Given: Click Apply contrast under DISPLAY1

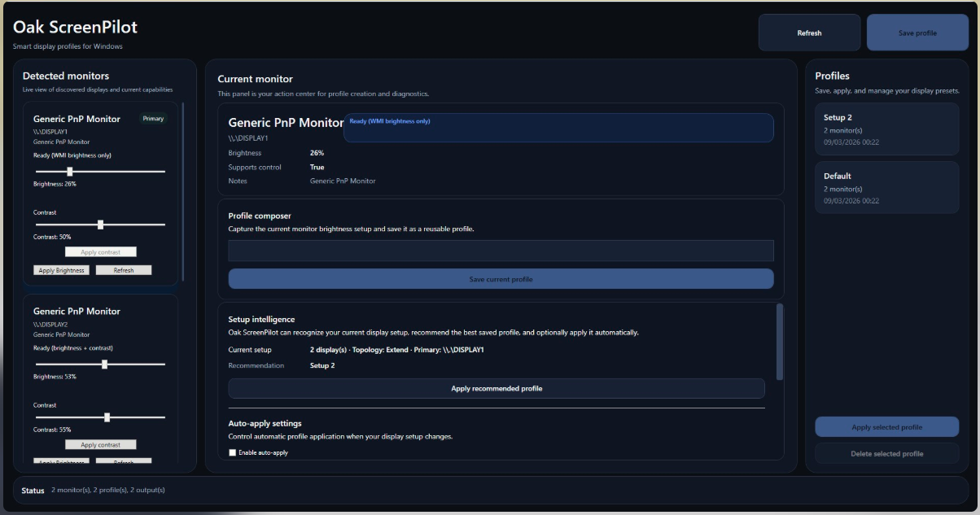Looking at the screenshot, I should (x=100, y=252).
